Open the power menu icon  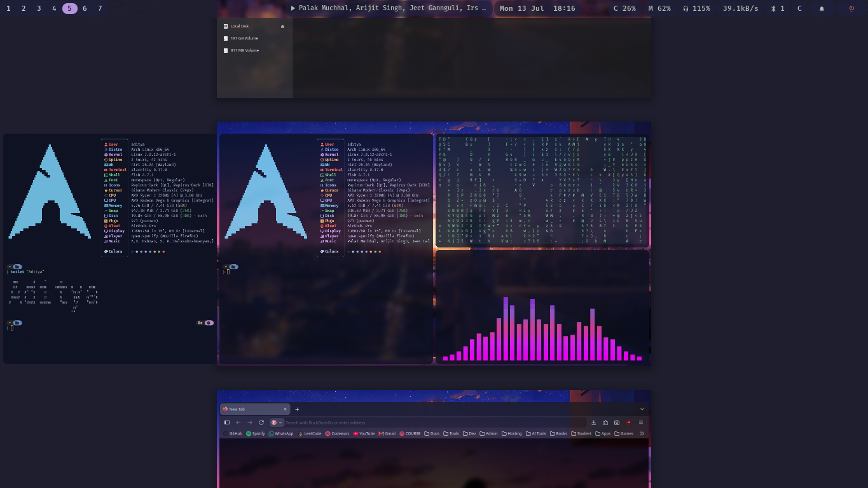pos(851,8)
